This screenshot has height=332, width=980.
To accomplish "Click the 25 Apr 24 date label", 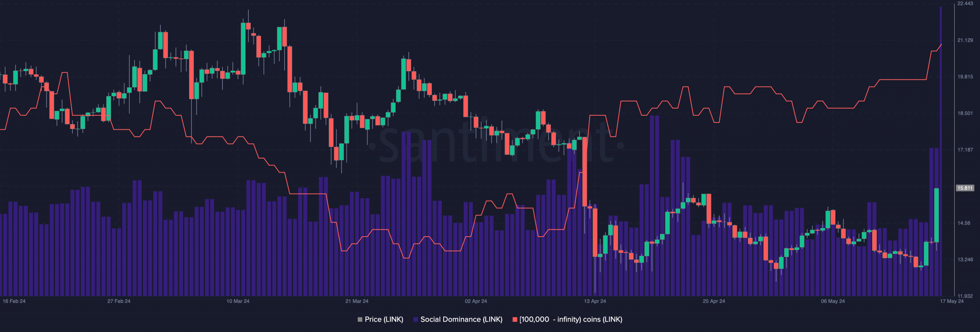I will point(714,301).
